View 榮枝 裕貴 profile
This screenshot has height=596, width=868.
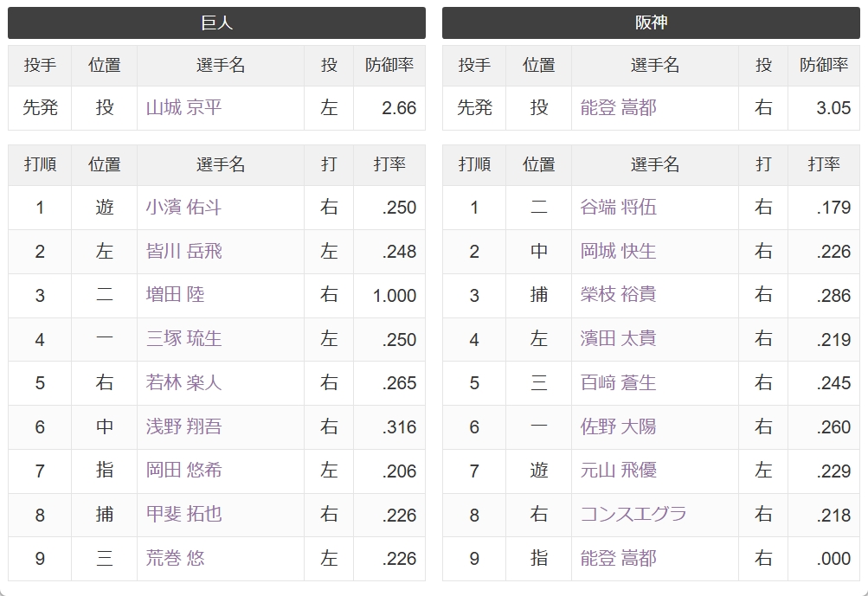click(x=619, y=295)
